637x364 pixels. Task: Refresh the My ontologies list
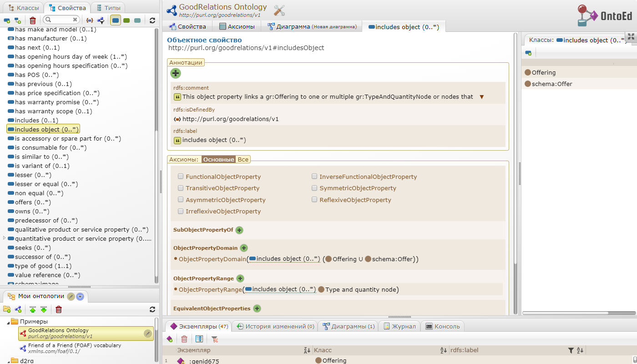[152, 309]
